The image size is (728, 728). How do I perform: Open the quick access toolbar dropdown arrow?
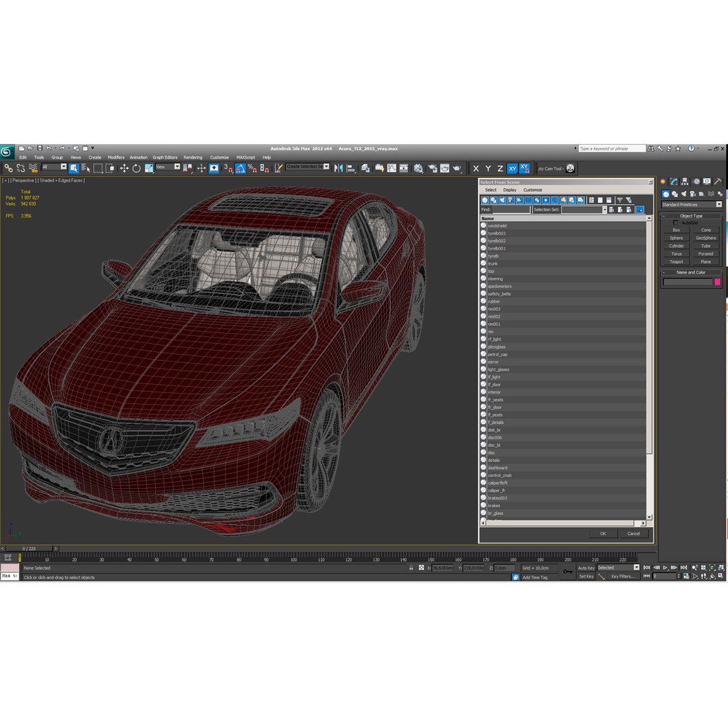tap(93, 148)
